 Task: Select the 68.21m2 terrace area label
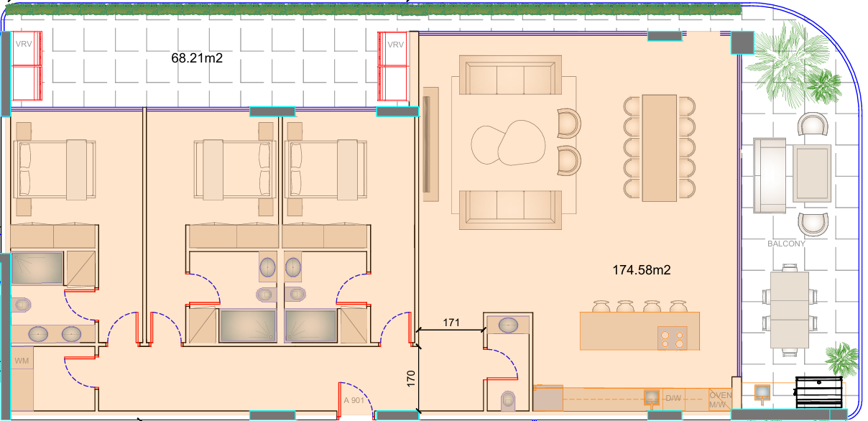196,58
